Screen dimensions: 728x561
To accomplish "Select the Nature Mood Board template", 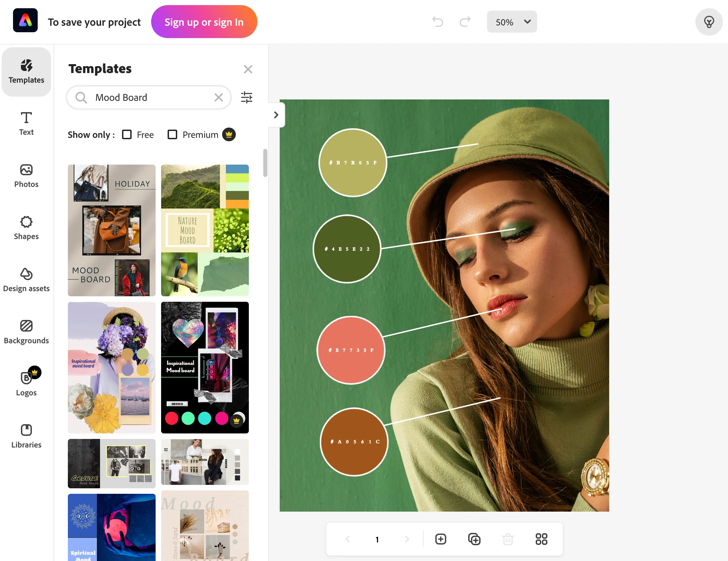I will [x=205, y=230].
